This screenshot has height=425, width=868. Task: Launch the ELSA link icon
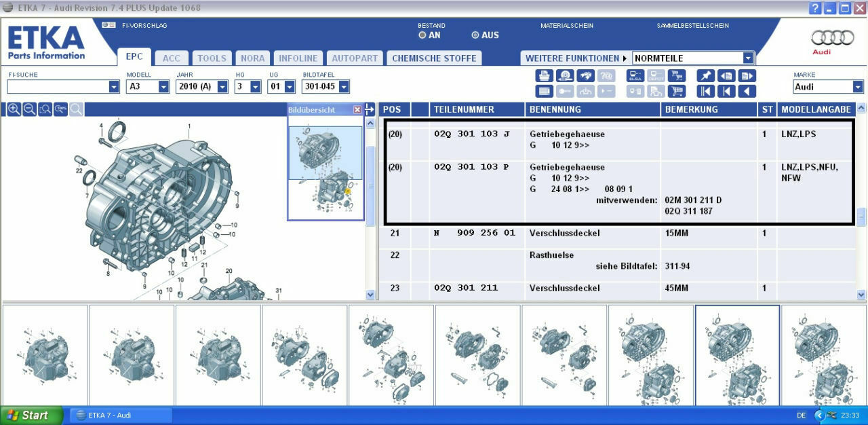click(x=635, y=76)
